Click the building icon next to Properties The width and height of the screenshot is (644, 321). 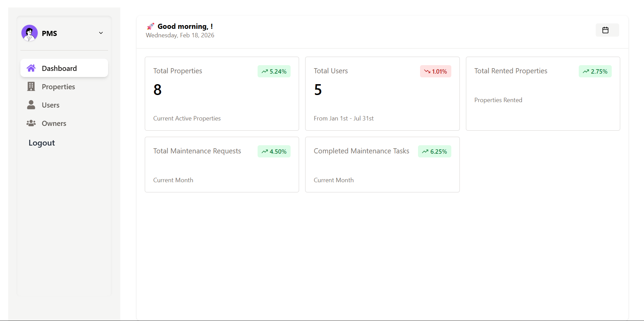click(x=31, y=87)
